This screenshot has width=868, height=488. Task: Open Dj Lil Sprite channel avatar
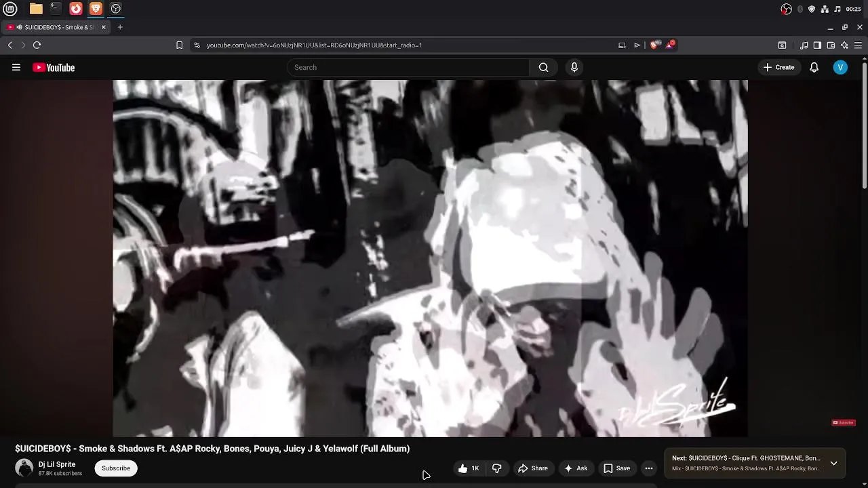point(24,468)
